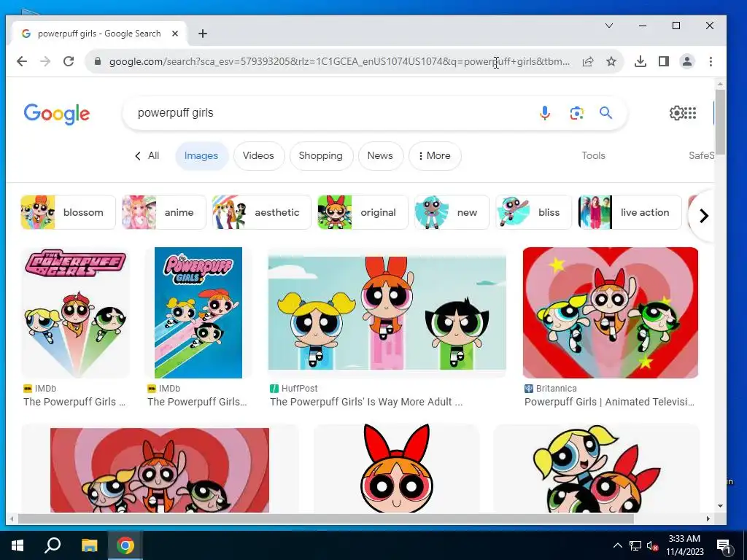Click Powerpuff Girls | Animated Televisi… link
This screenshot has width=747, height=560.
click(x=609, y=402)
